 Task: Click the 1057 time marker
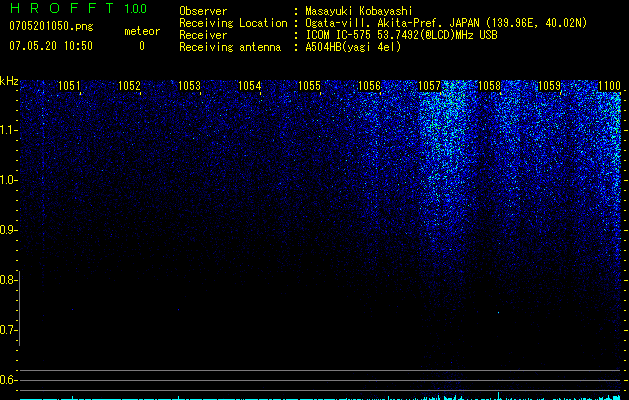(x=429, y=86)
